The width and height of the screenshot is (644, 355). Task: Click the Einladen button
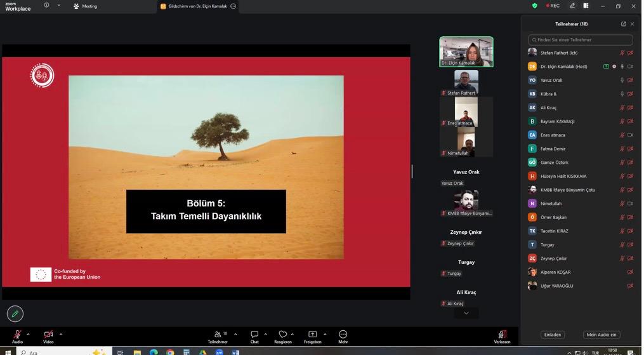pos(552,335)
